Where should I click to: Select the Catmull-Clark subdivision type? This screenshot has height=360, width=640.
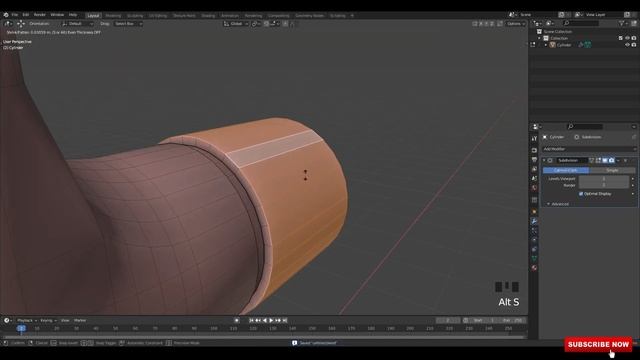[x=566, y=170]
